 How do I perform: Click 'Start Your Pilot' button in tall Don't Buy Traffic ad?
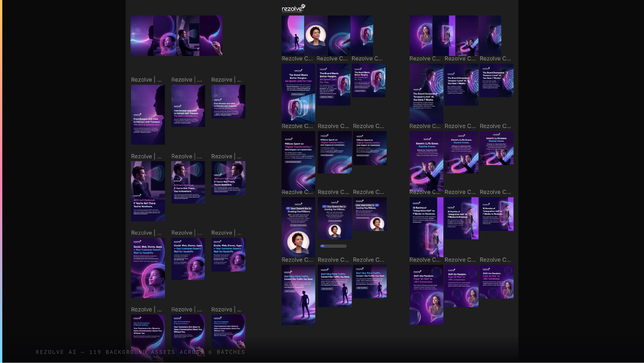[290, 291]
